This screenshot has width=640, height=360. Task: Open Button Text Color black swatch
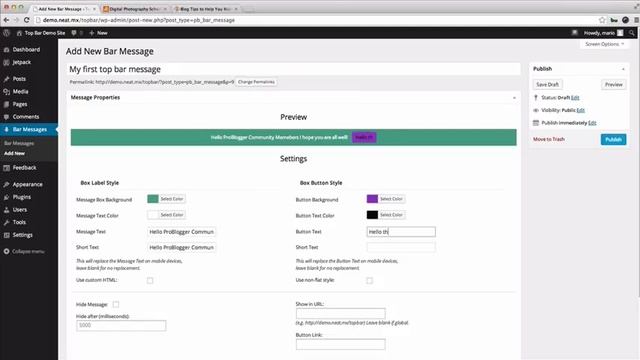click(372, 215)
